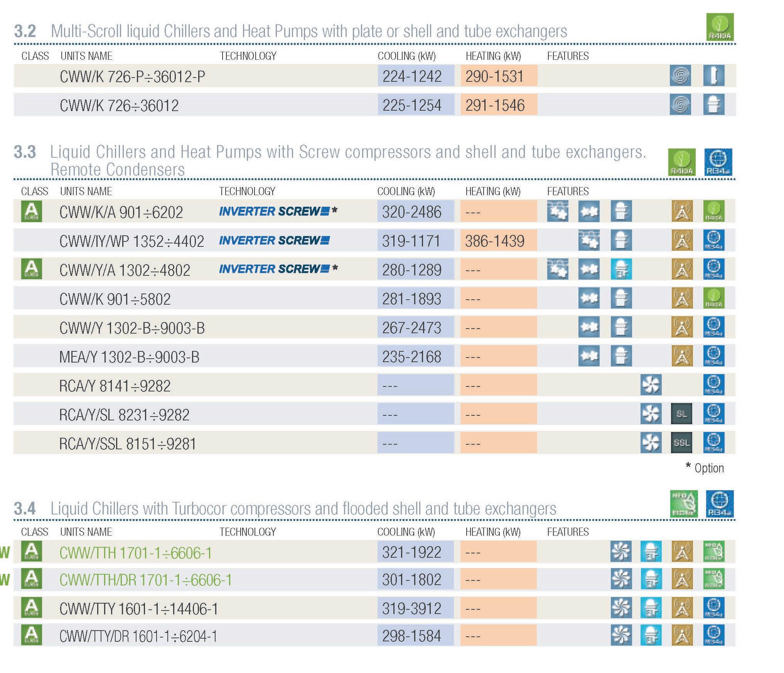Click the COOLING (kW) column header in section 3.3

(406, 191)
